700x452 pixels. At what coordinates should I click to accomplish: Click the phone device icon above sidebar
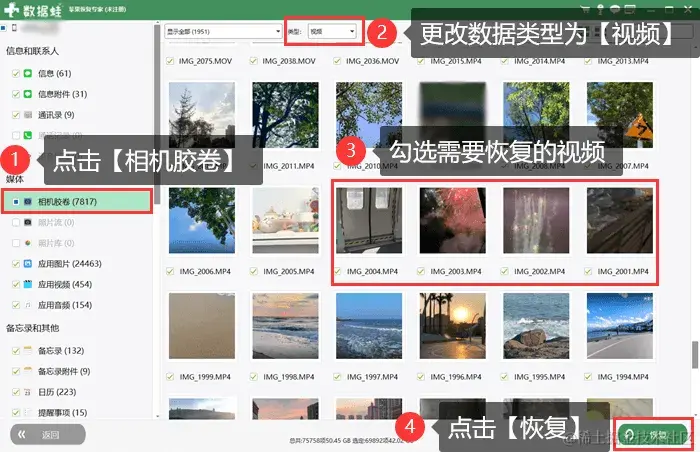(x=14, y=28)
